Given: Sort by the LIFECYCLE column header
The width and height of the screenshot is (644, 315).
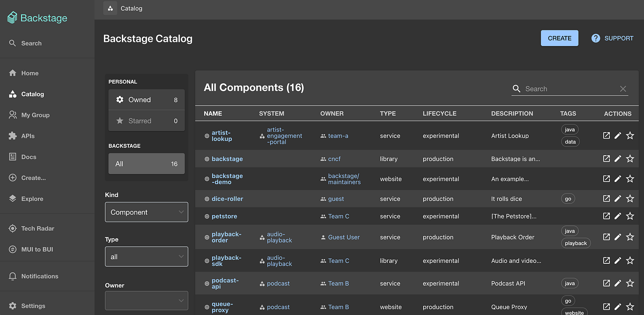Looking at the screenshot, I should [439, 113].
